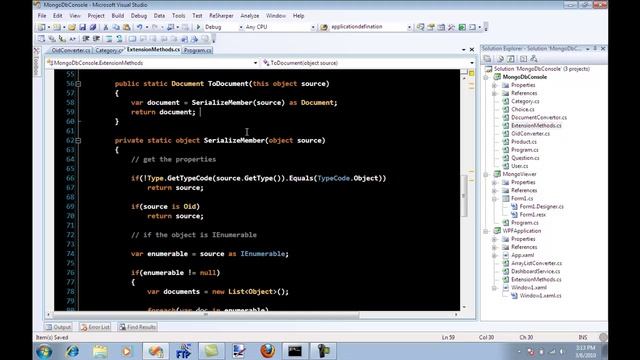Image resolution: width=640 pixels, height=360 pixels.
Task: Collapse the MongoViewer project node
Action: (486, 174)
